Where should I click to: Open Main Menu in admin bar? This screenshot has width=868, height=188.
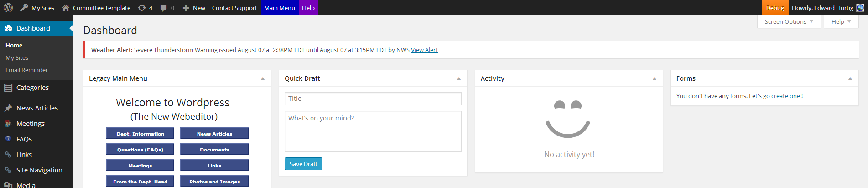pyautogui.click(x=280, y=8)
